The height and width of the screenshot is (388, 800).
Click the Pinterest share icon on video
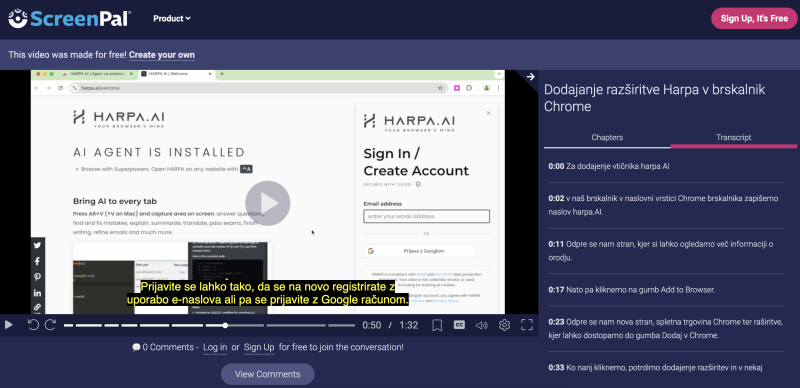coord(37,277)
